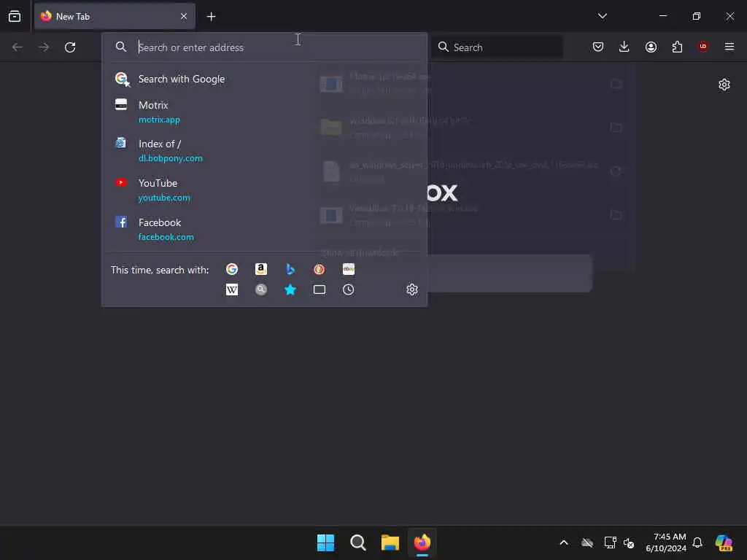
Task: Open the notifications bell
Action: click(697, 542)
